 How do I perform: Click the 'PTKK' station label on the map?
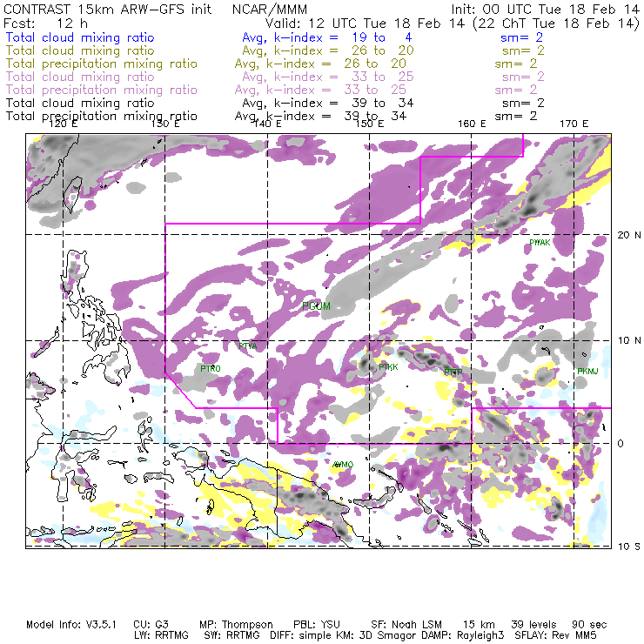pyautogui.click(x=388, y=366)
